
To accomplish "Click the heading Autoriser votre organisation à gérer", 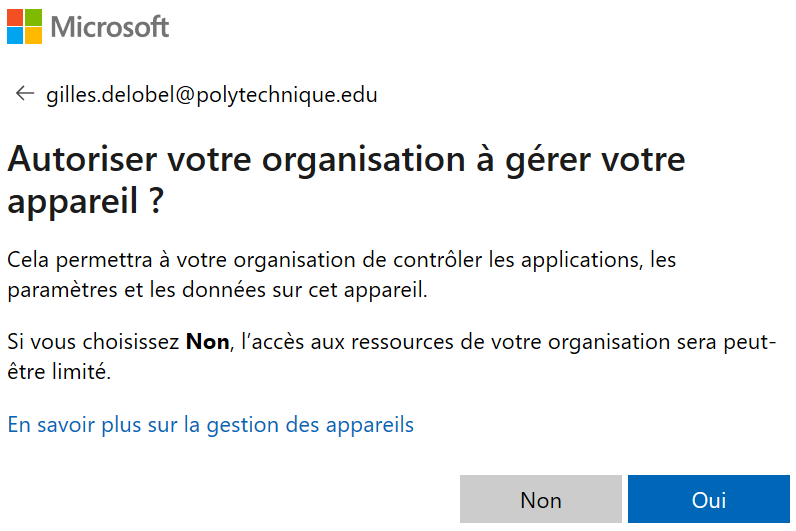I will 346,161.
